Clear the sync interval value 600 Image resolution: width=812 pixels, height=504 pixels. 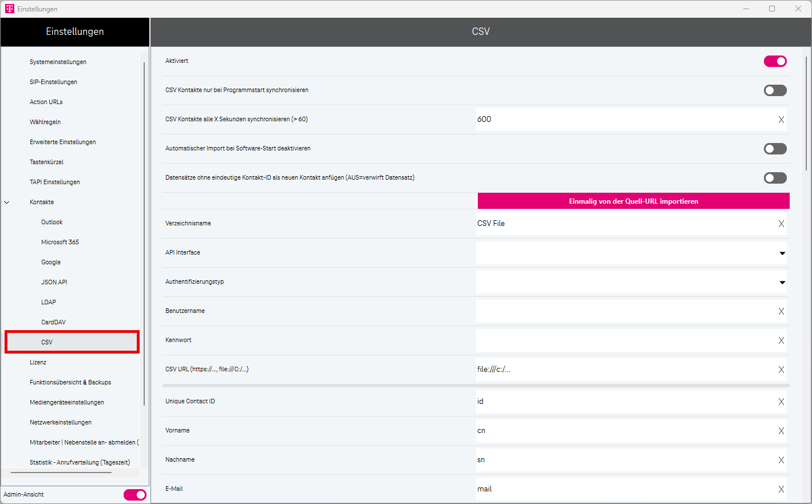781,120
